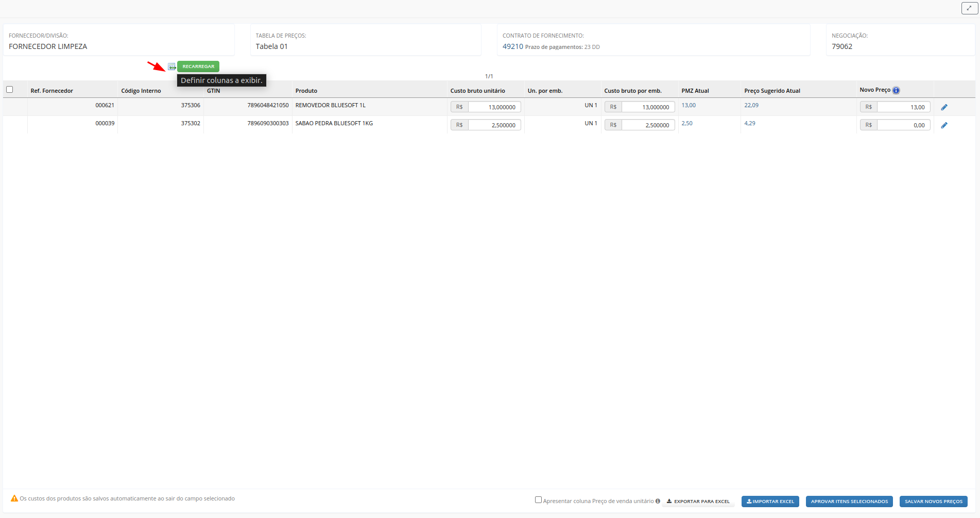Approve selected items with APROVAR ITENS SELECIONADOS

coord(849,502)
